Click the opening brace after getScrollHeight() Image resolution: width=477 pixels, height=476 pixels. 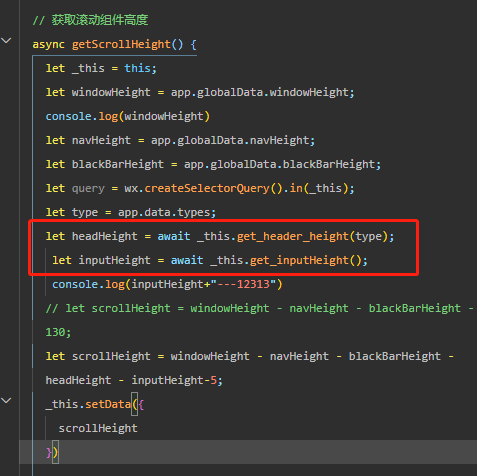[193, 44]
